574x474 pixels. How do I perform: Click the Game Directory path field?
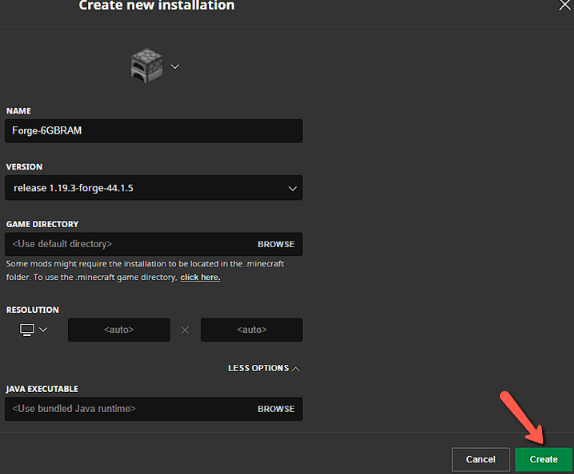[x=128, y=244]
